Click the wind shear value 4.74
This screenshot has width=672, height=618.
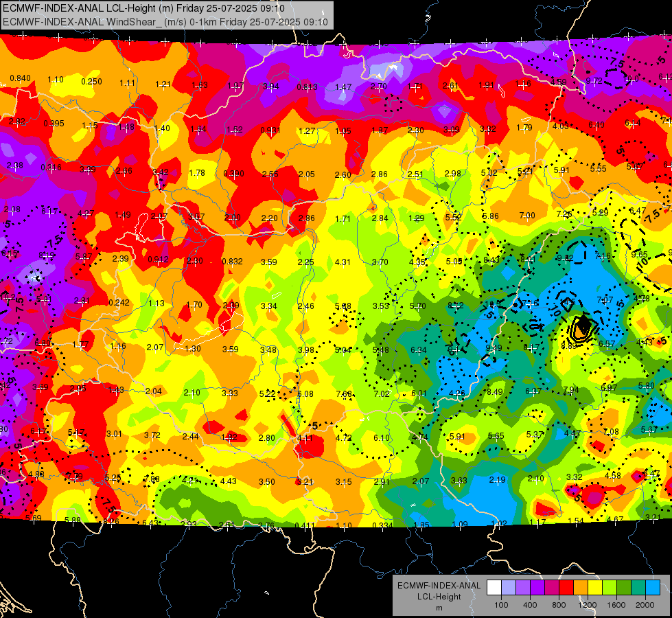(419, 437)
